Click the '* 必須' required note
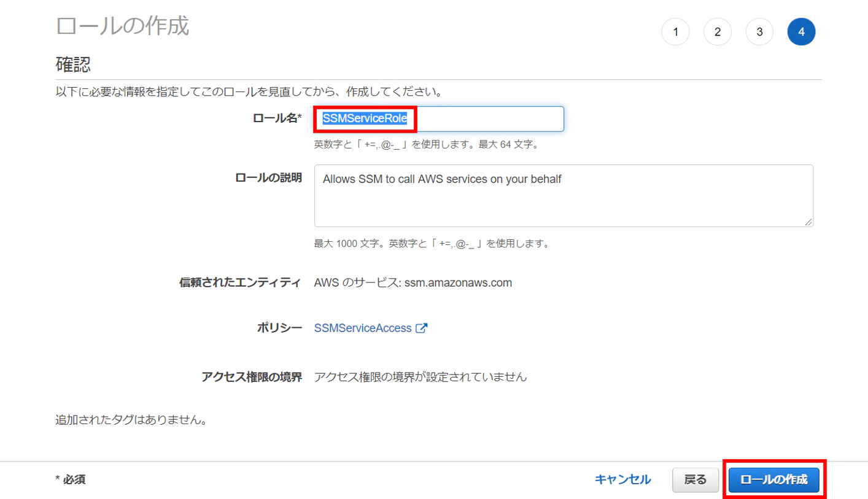 (x=70, y=479)
